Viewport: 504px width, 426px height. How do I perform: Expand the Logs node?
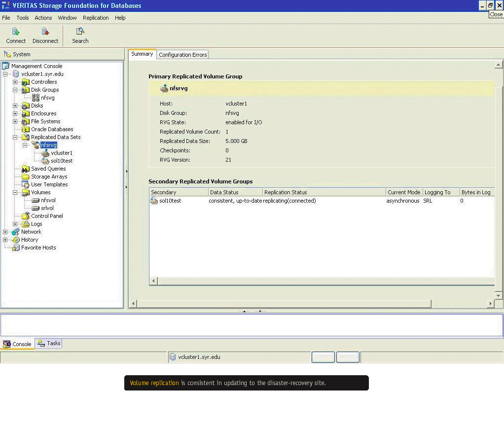pos(15,224)
